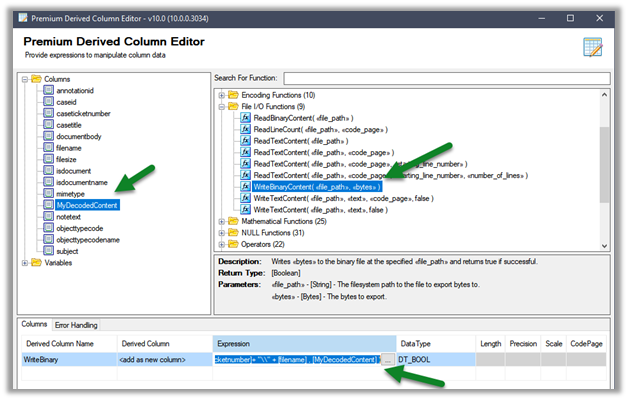Select the MyDecodedContent column
Screen dimensions: 628x400
(87, 205)
